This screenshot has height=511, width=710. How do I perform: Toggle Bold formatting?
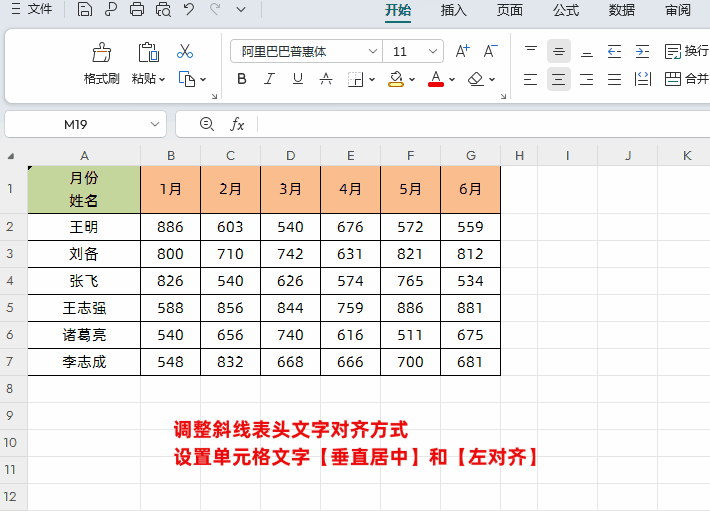coord(241,79)
